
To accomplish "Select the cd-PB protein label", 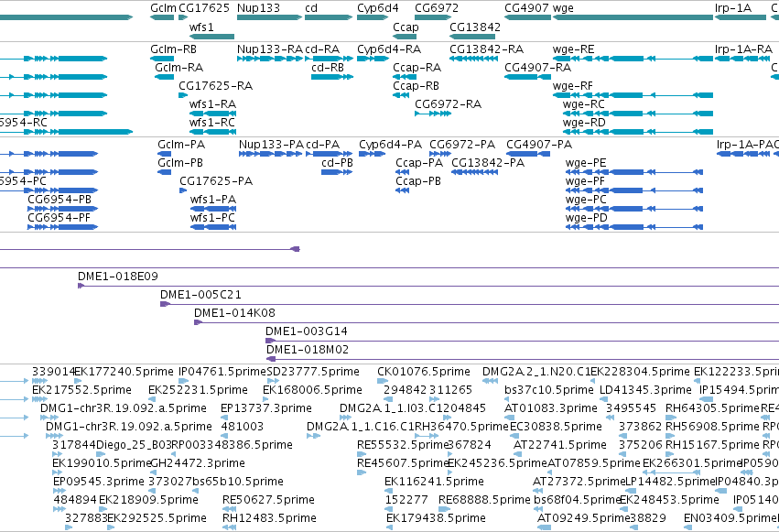I will pos(338,163).
